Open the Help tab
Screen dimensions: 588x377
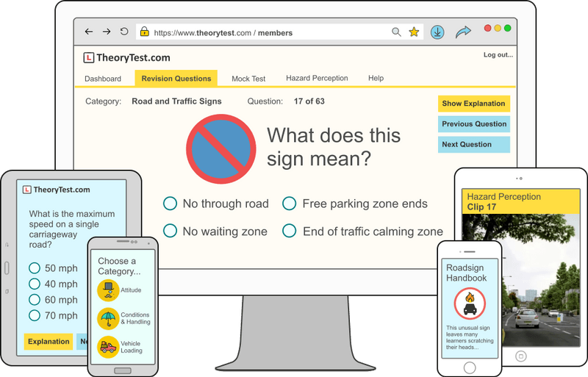click(x=376, y=78)
